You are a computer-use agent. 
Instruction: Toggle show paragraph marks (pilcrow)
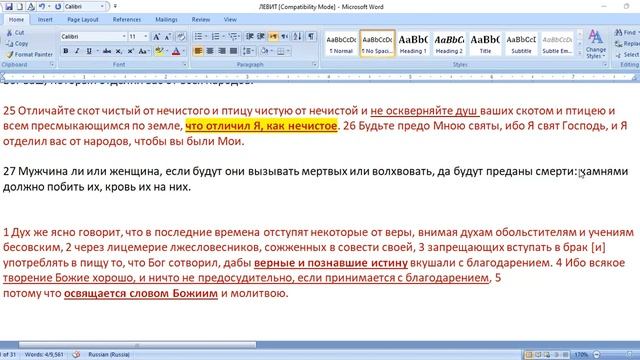[x=311, y=37]
